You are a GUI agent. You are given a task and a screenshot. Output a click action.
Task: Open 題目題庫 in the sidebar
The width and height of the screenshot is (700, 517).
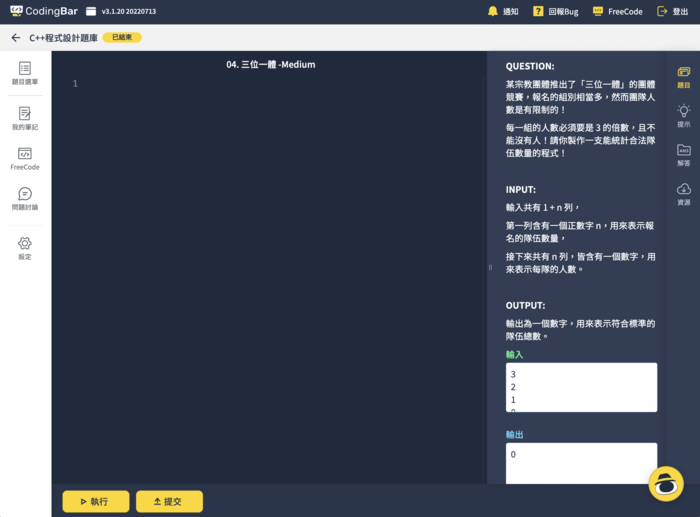click(25, 73)
